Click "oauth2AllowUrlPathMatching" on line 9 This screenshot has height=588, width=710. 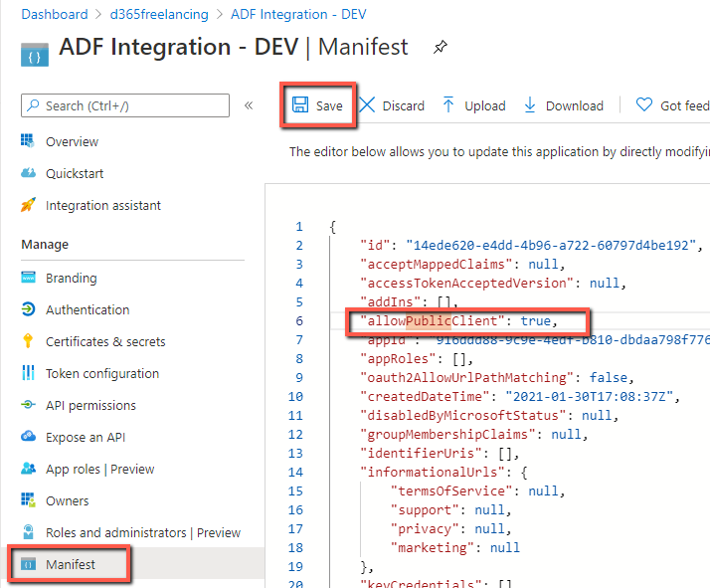click(466, 377)
